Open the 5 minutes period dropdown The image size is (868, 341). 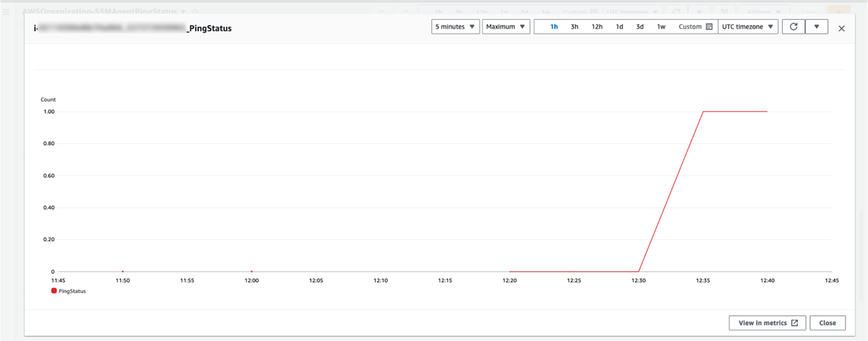click(x=455, y=27)
